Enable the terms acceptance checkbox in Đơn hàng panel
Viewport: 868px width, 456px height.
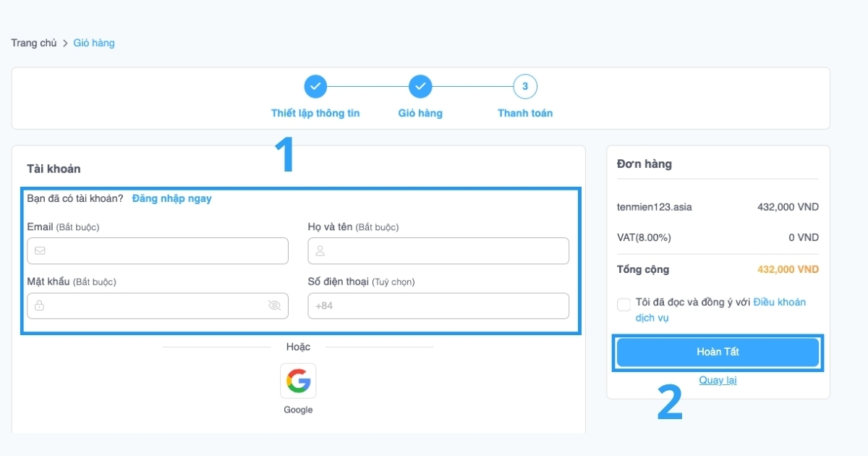pyautogui.click(x=624, y=304)
